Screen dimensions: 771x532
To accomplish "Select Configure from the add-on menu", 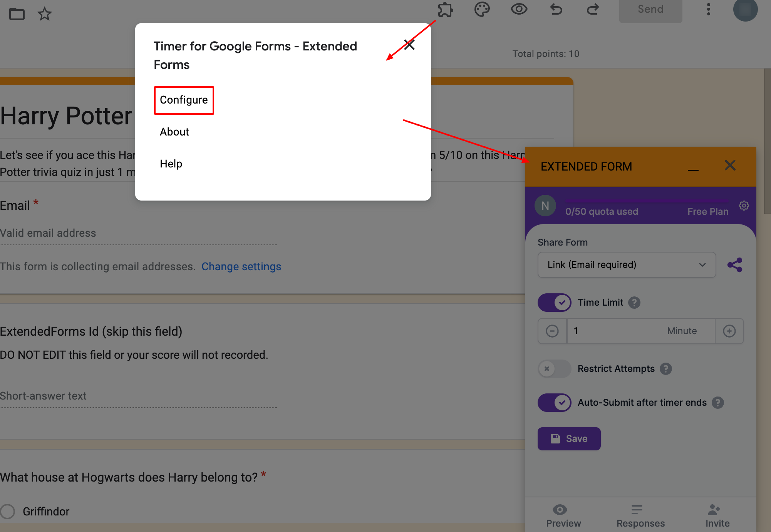I will 184,100.
